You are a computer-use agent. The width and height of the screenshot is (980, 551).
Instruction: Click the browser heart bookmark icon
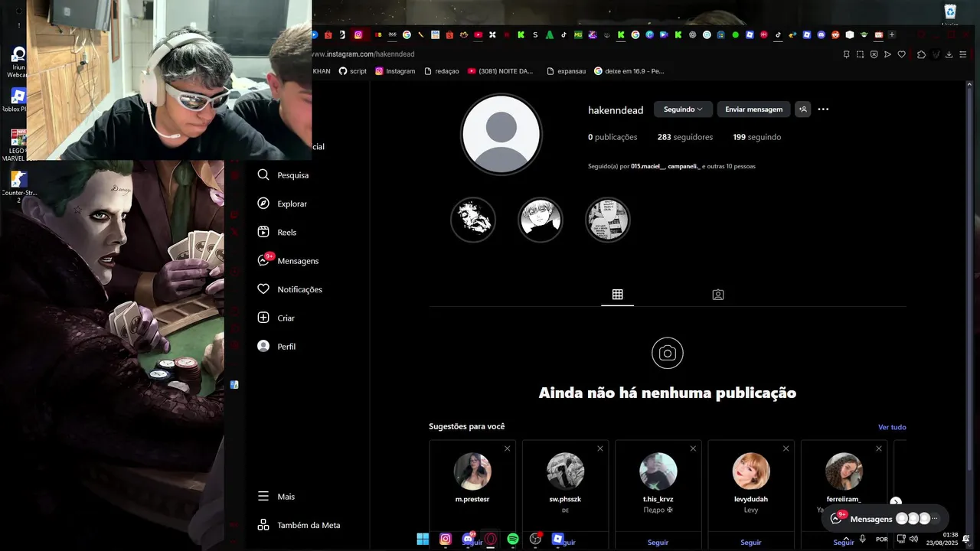902,54
